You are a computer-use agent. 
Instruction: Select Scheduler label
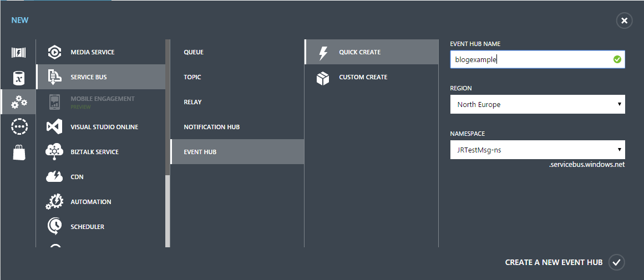(x=88, y=227)
